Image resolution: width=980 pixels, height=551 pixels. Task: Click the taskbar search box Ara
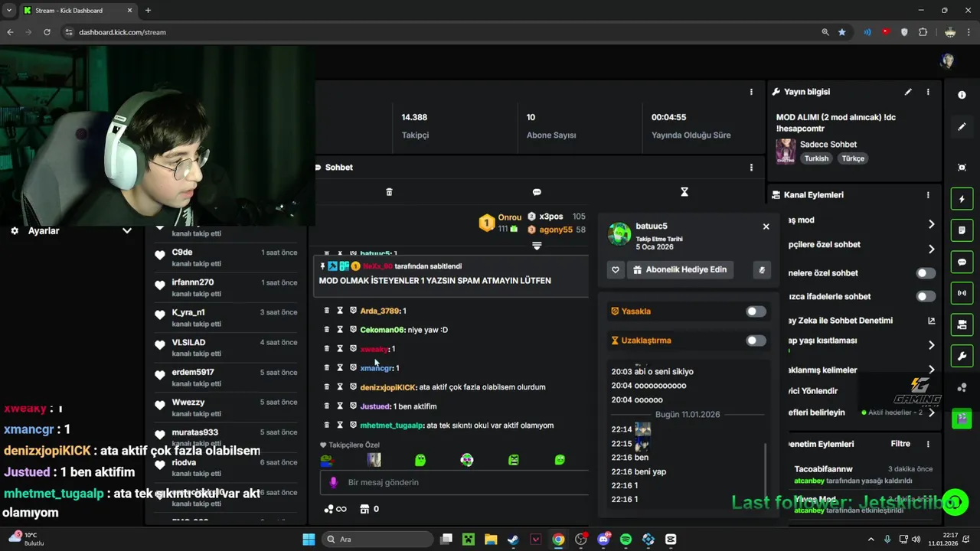point(377,540)
